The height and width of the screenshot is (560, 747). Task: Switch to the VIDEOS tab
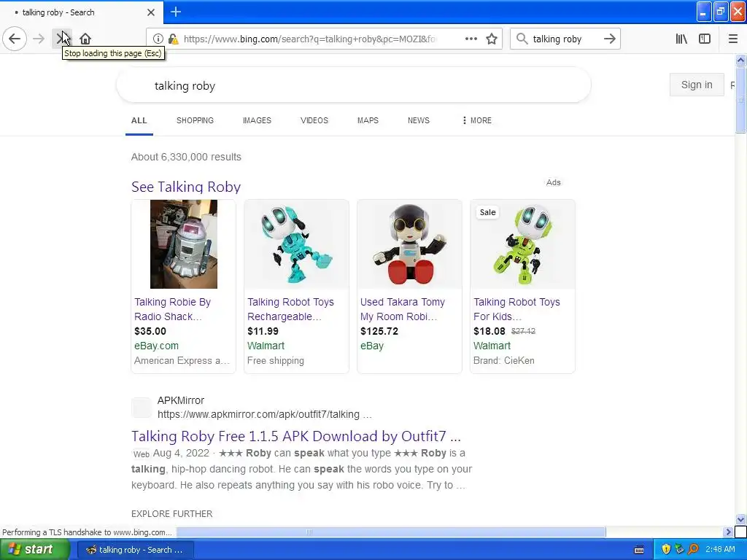pyautogui.click(x=314, y=120)
